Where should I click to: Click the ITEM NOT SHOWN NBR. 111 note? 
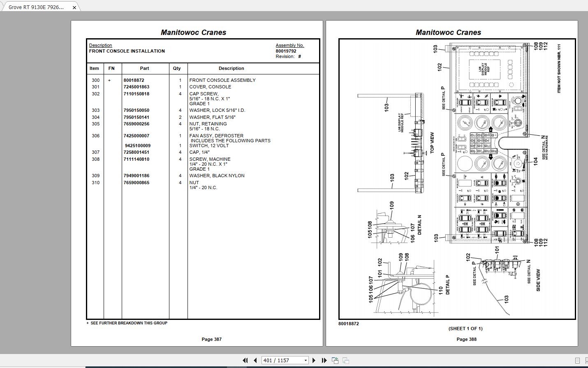559,69
